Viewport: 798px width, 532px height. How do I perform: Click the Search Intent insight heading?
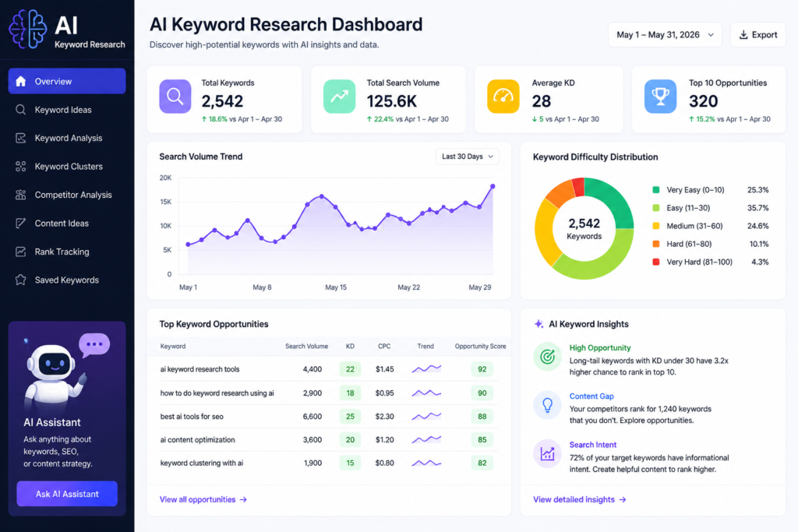(x=592, y=445)
